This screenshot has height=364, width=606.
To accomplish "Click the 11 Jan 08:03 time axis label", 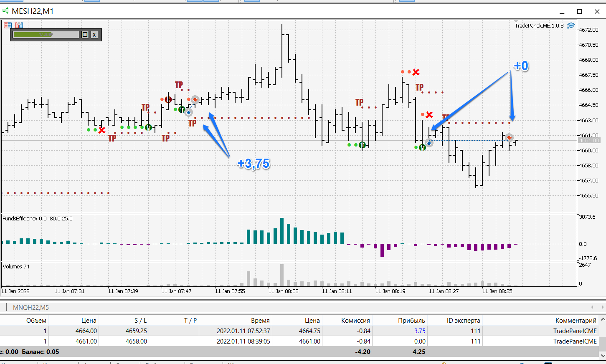I will point(283,291).
